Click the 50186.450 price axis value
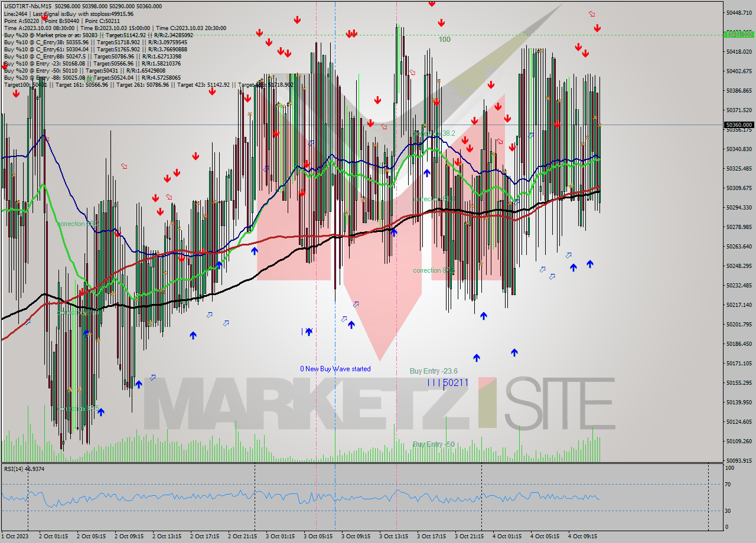The height and width of the screenshot is (543, 756). tap(739, 344)
